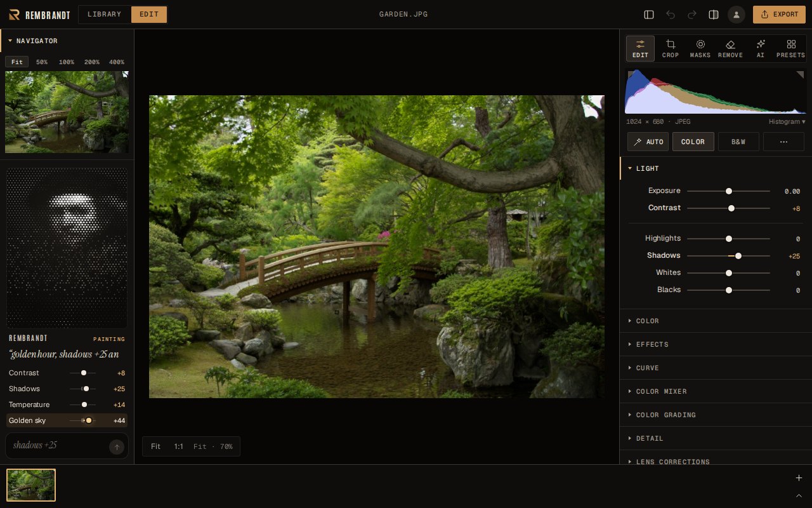Open the Histogram dropdown

787,121
